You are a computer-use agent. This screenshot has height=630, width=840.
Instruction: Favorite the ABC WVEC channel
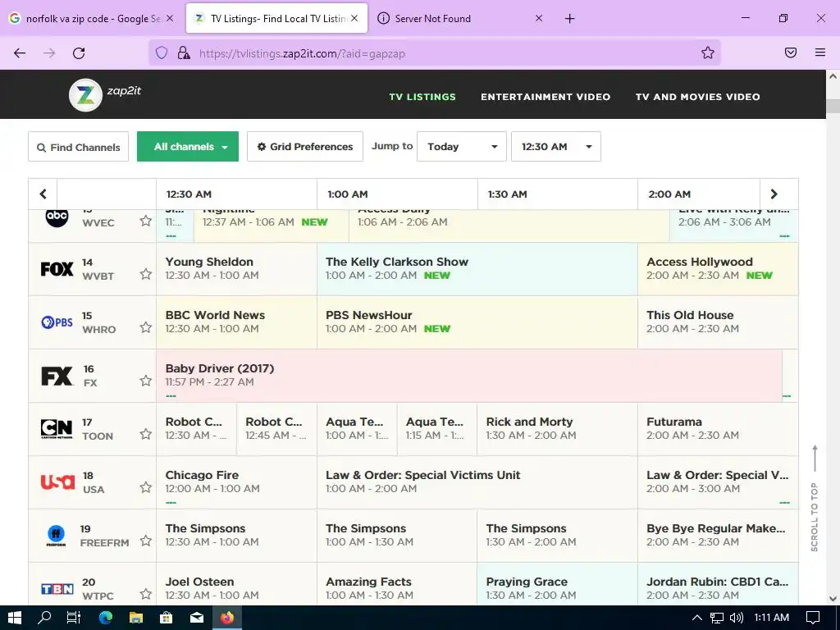point(146,221)
